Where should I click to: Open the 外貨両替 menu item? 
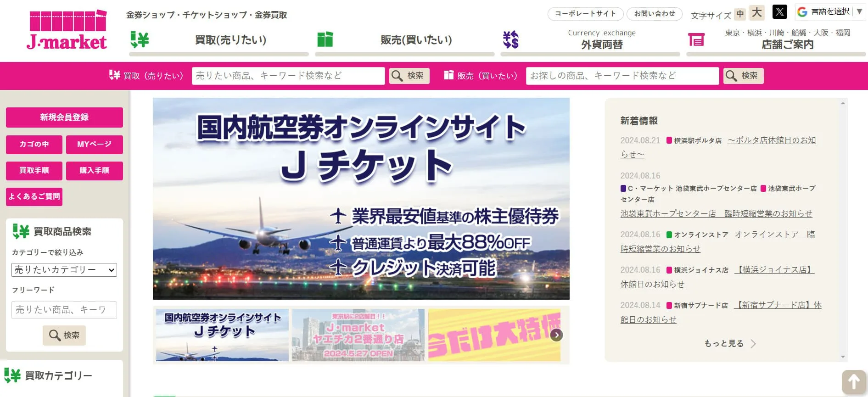601,45
